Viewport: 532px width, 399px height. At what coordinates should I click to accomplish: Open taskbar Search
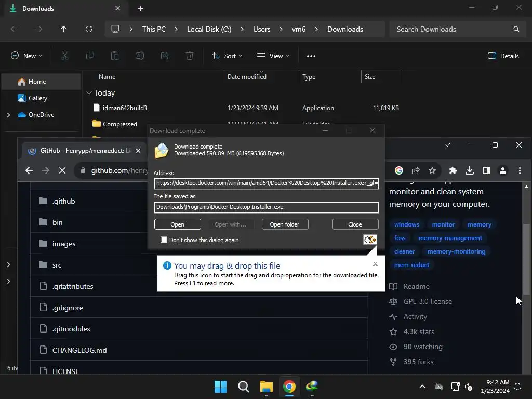tap(243, 387)
